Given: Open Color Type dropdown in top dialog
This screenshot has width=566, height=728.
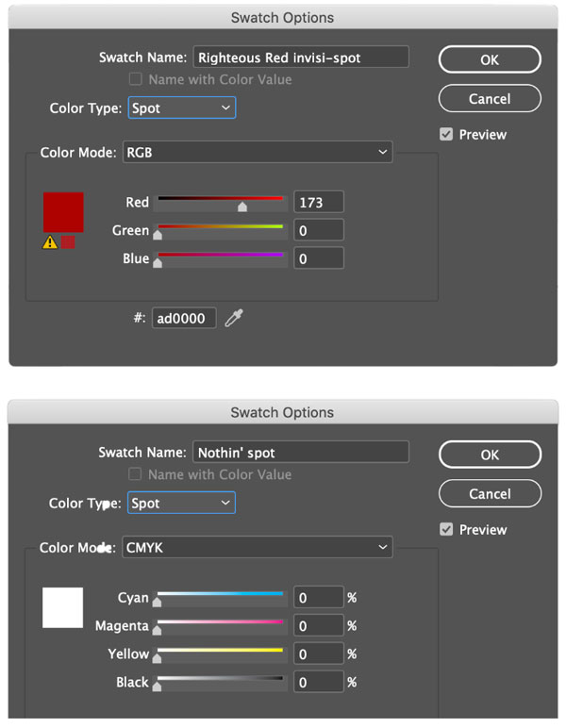Looking at the screenshot, I should [x=181, y=108].
